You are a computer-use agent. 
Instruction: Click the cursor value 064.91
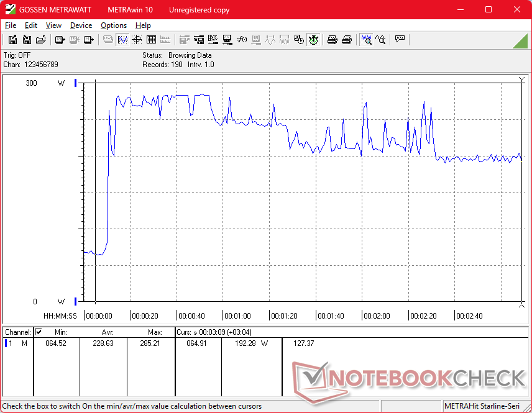point(196,343)
